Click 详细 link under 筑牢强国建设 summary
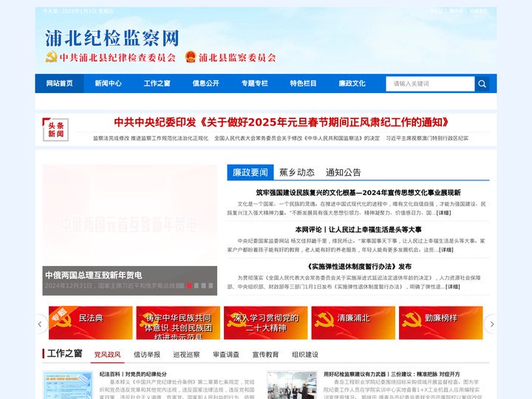 point(443,213)
